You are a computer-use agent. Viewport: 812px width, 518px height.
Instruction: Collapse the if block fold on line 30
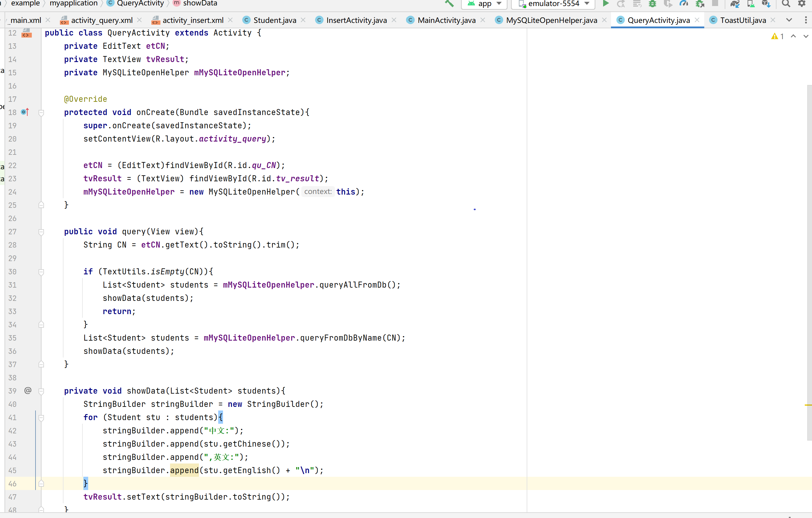click(41, 272)
